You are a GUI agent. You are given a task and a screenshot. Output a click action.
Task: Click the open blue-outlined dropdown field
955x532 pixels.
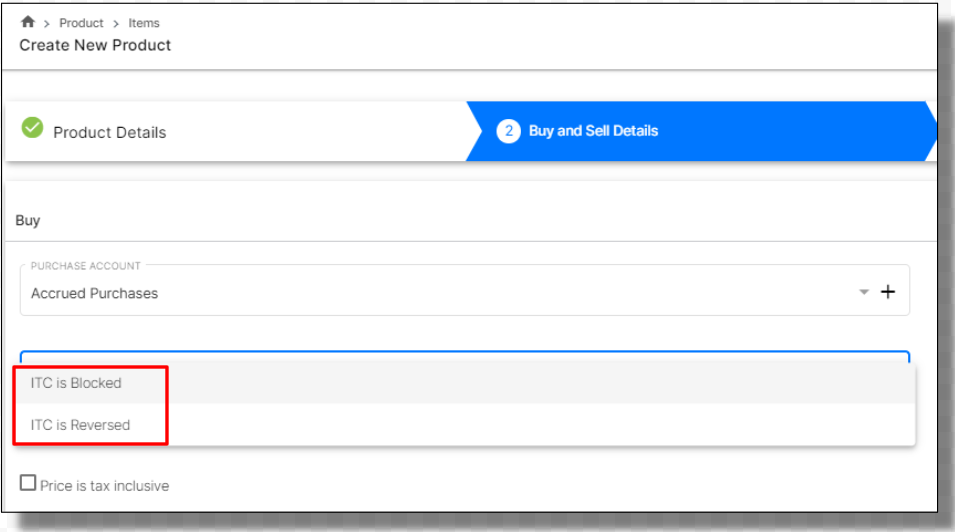(x=465, y=356)
